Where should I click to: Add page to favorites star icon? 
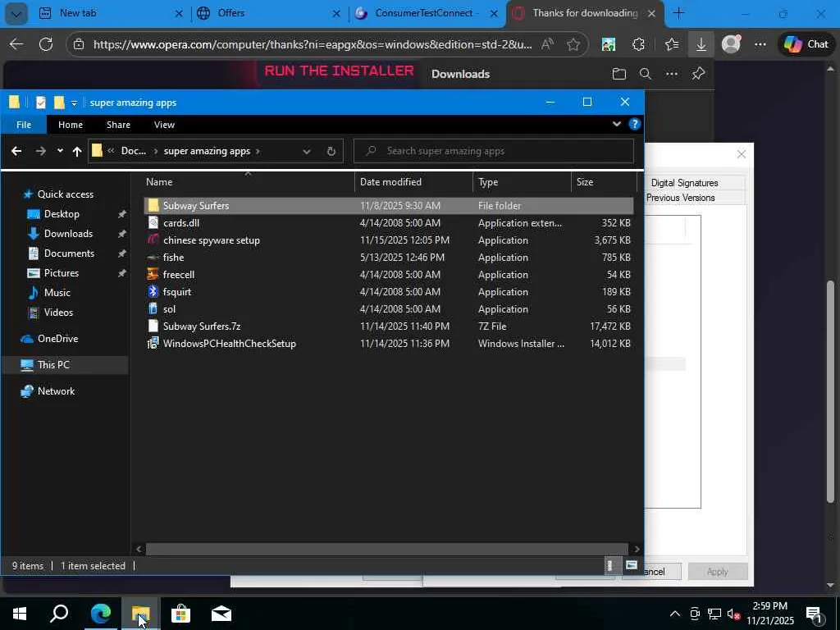[x=573, y=44]
